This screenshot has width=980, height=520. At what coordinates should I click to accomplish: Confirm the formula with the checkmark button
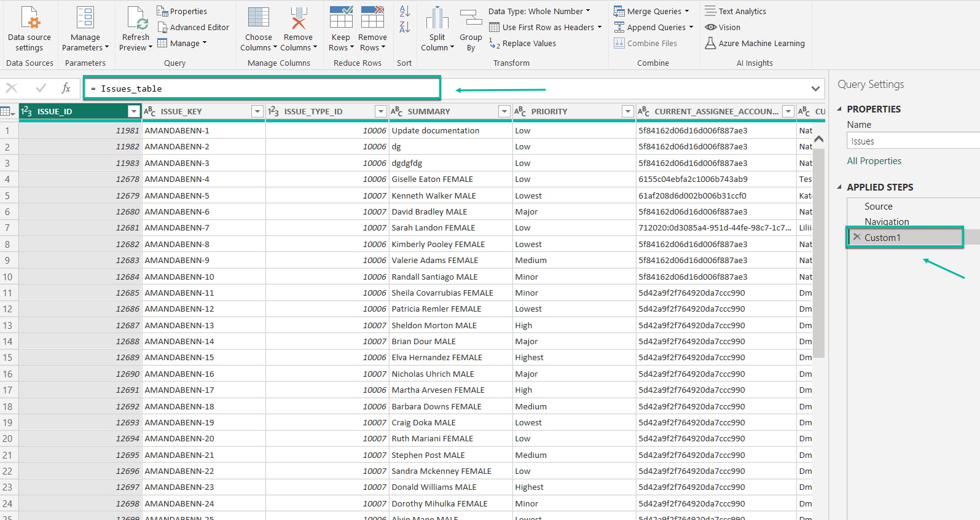41,89
